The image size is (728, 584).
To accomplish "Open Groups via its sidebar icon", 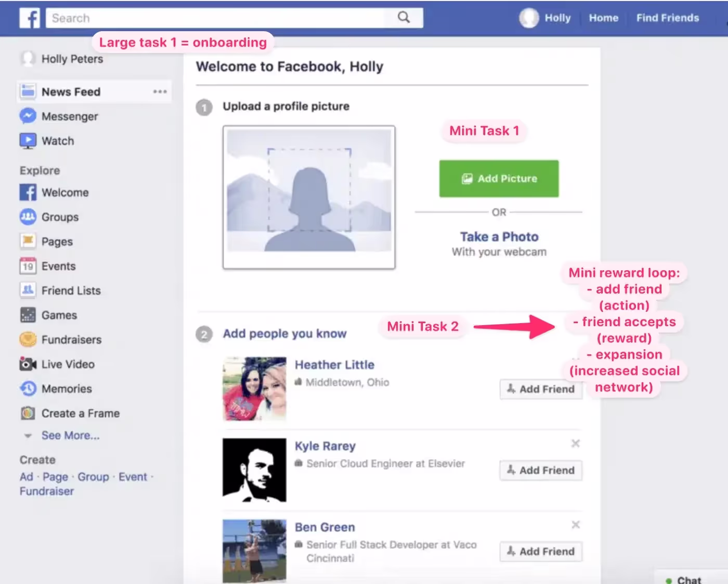I will click(28, 217).
